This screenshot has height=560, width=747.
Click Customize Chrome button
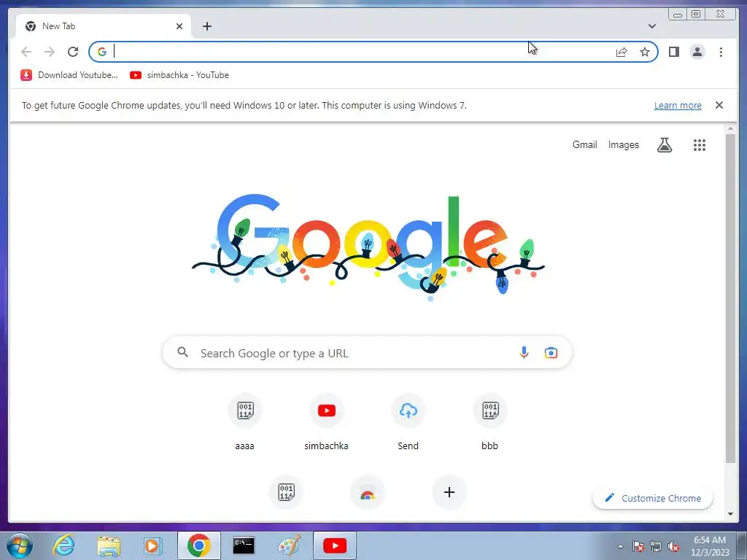(653, 498)
